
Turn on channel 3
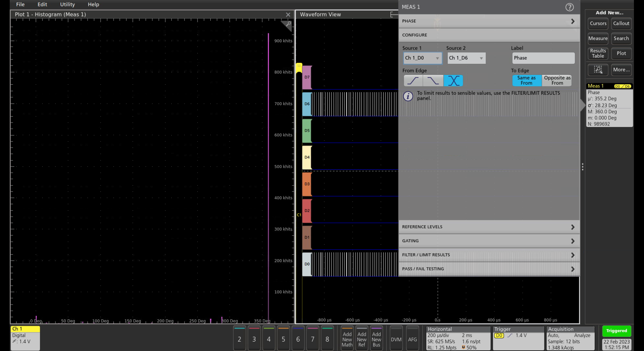coord(254,338)
